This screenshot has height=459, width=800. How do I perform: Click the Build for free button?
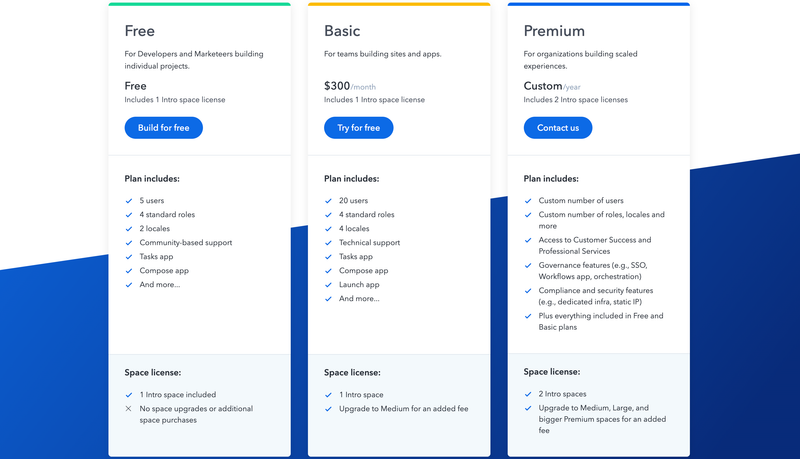[163, 128]
